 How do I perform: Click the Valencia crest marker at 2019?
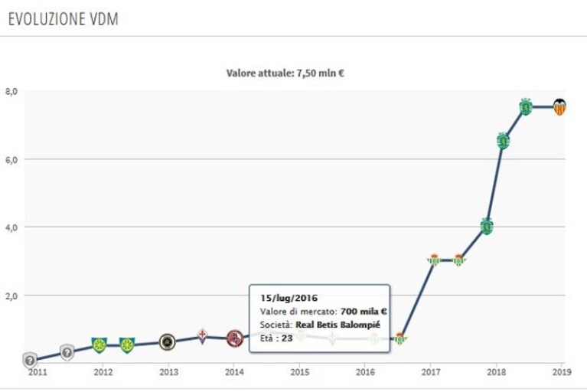[x=559, y=107]
